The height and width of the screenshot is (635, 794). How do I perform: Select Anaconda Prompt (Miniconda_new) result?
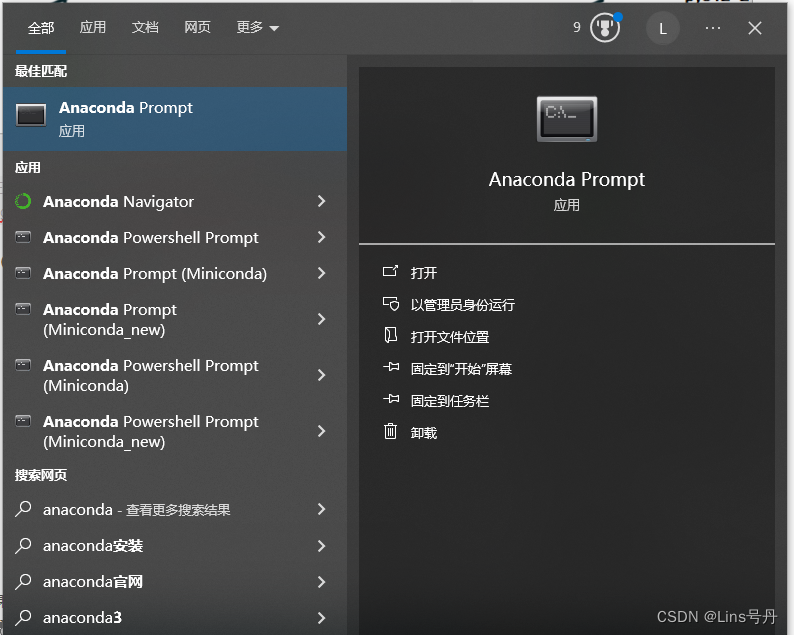(x=175, y=319)
